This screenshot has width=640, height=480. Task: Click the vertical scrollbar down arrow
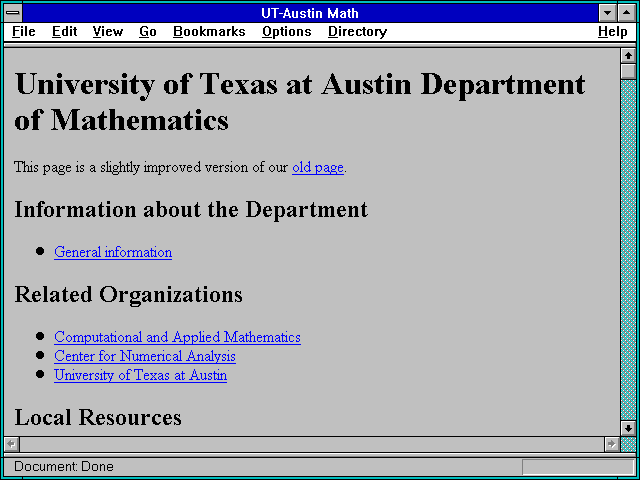(x=628, y=428)
